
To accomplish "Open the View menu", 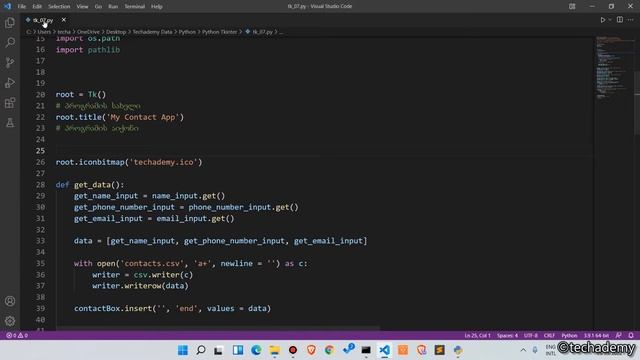I will [82, 6].
